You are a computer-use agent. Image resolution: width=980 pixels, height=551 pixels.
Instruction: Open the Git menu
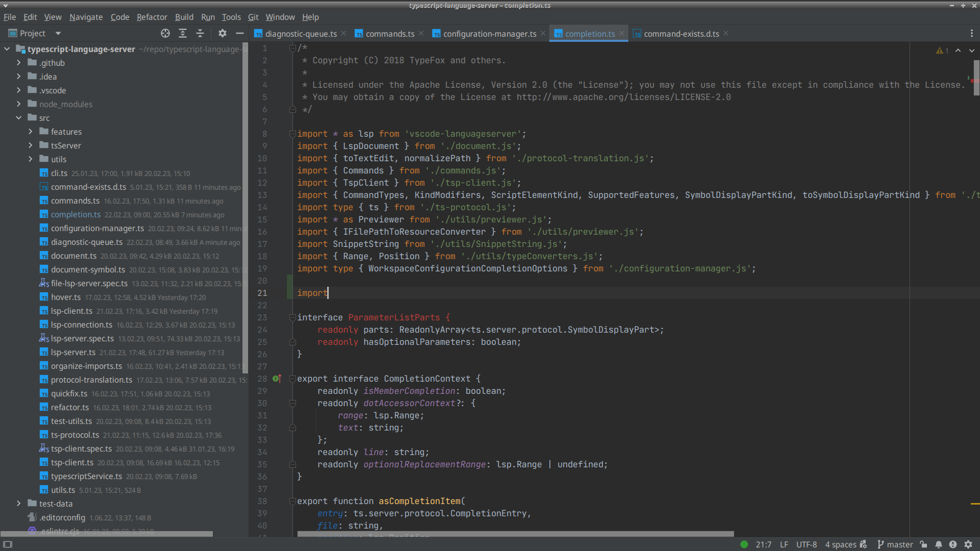pyautogui.click(x=253, y=17)
